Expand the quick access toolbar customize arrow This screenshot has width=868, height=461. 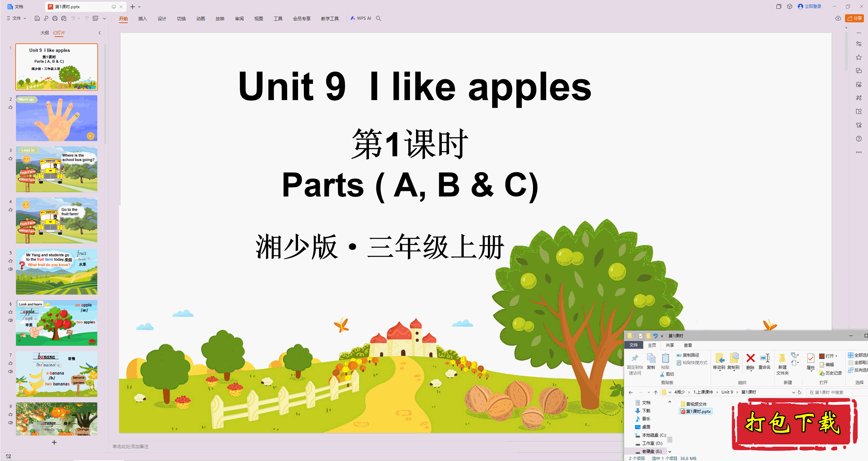coord(104,18)
